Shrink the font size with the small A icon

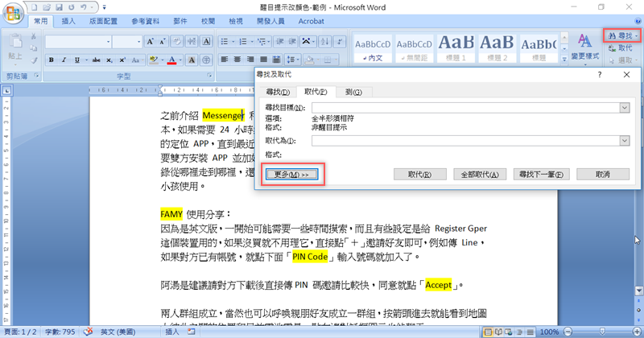point(163,42)
